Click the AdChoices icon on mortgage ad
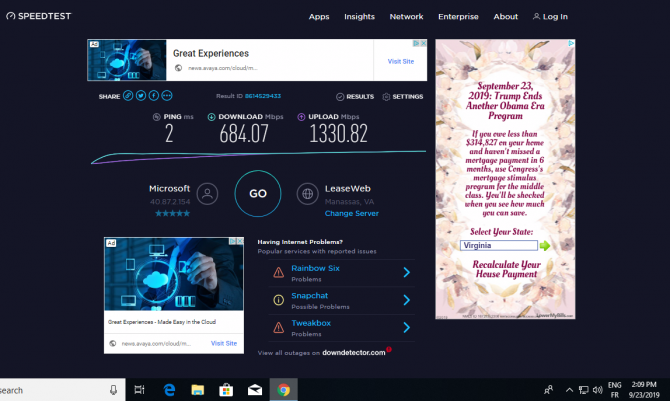This screenshot has height=401, width=670. pyautogui.click(x=571, y=43)
